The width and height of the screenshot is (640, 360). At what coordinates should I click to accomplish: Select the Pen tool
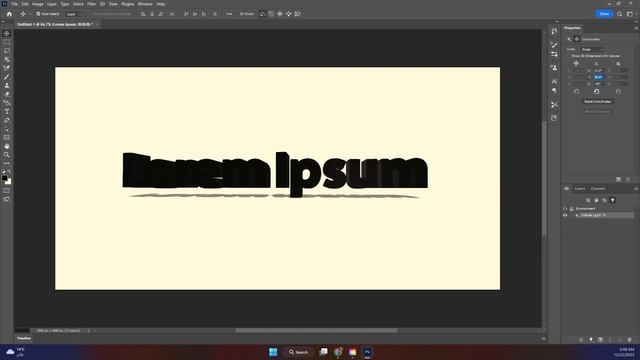click(x=7, y=120)
